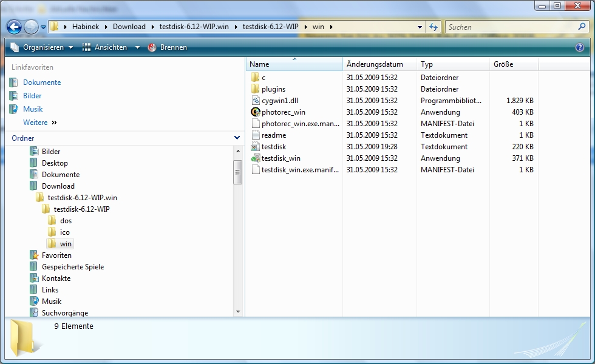
Task: Select dos folder in the tree
Action: coord(66,221)
